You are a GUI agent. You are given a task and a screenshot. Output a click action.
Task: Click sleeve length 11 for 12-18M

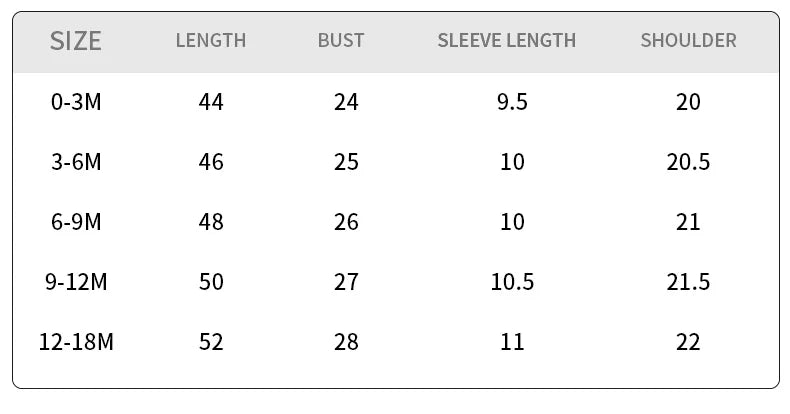[512, 342]
